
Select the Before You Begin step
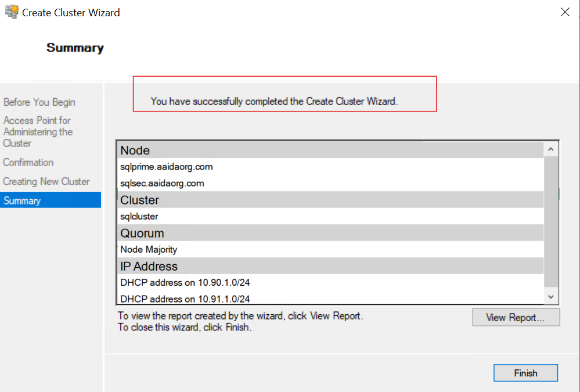coord(39,102)
